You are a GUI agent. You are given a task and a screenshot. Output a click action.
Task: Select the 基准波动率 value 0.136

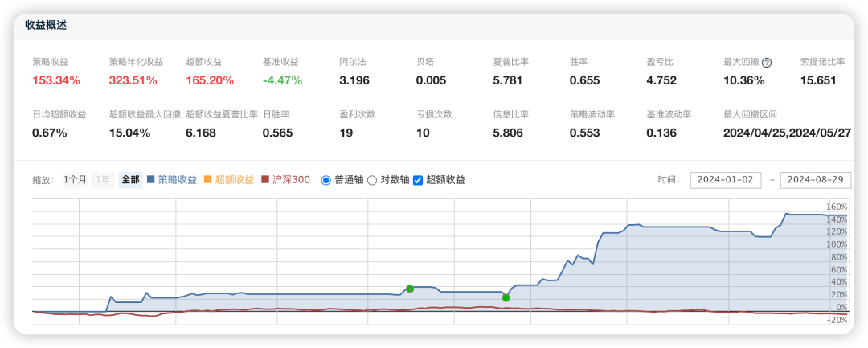[661, 133]
